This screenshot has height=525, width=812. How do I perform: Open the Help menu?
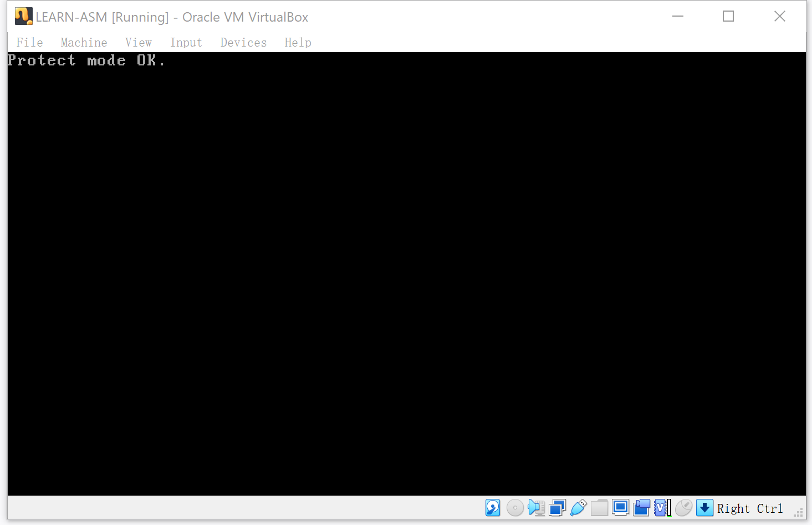(298, 43)
